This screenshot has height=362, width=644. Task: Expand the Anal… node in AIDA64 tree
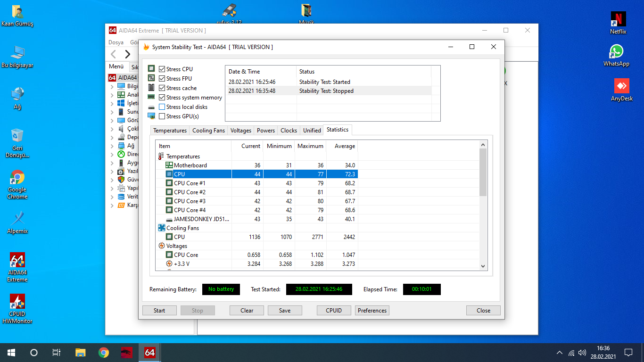coord(112,95)
